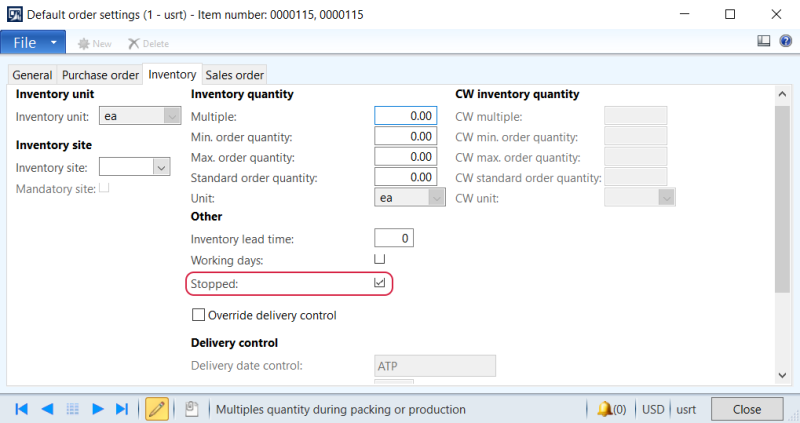
Task: Enable Override delivery control
Action: click(x=198, y=315)
